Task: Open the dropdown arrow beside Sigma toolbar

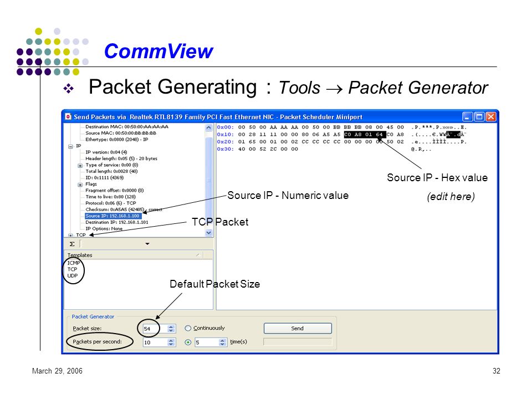Action: 147,244
